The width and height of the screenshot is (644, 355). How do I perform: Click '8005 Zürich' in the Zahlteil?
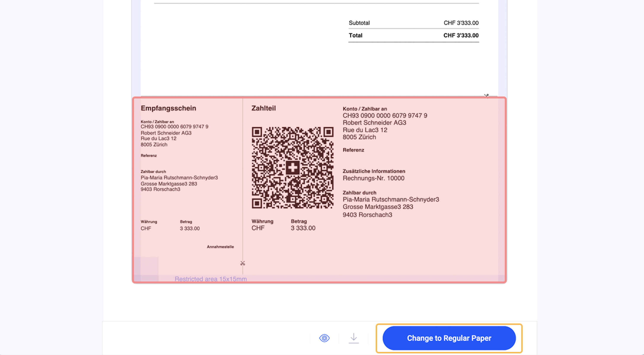(359, 137)
